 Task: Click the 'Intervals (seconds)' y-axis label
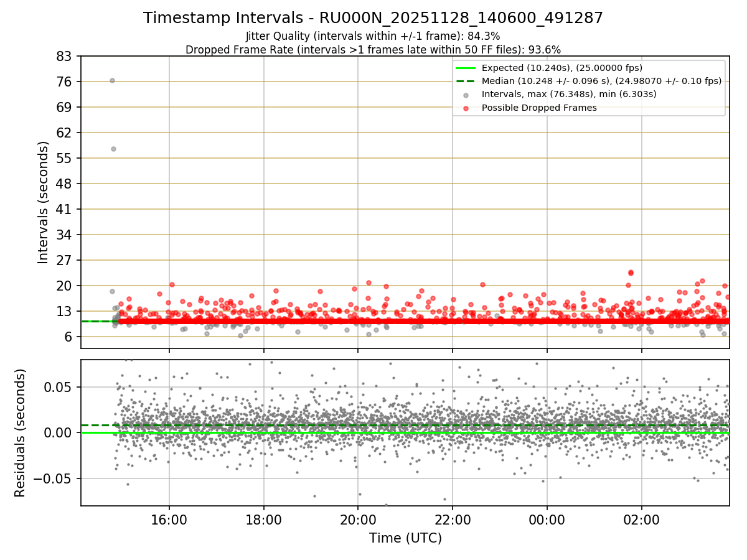click(44, 202)
